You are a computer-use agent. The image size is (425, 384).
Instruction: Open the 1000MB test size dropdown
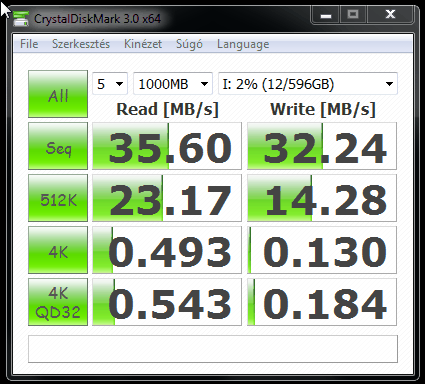pyautogui.click(x=173, y=84)
